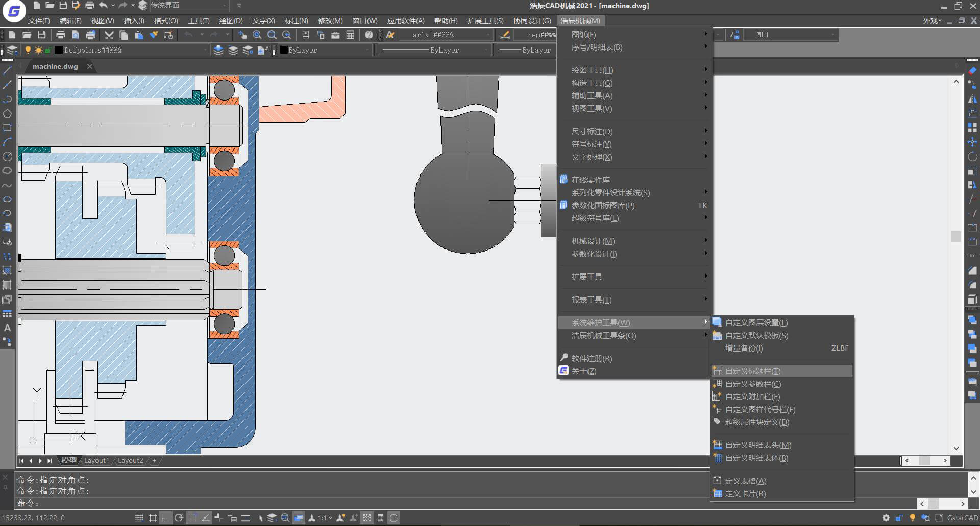980x526 pixels.
Task: Expand the ByLayer color dropdown
Action: click(325, 50)
